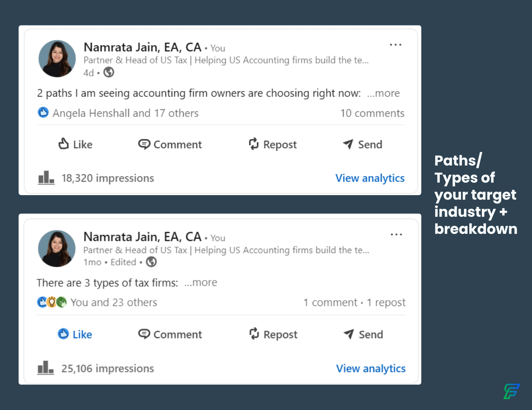This screenshot has width=532, height=410.
Task: Open Namrata Jain profile photo in first post
Action: click(x=57, y=58)
